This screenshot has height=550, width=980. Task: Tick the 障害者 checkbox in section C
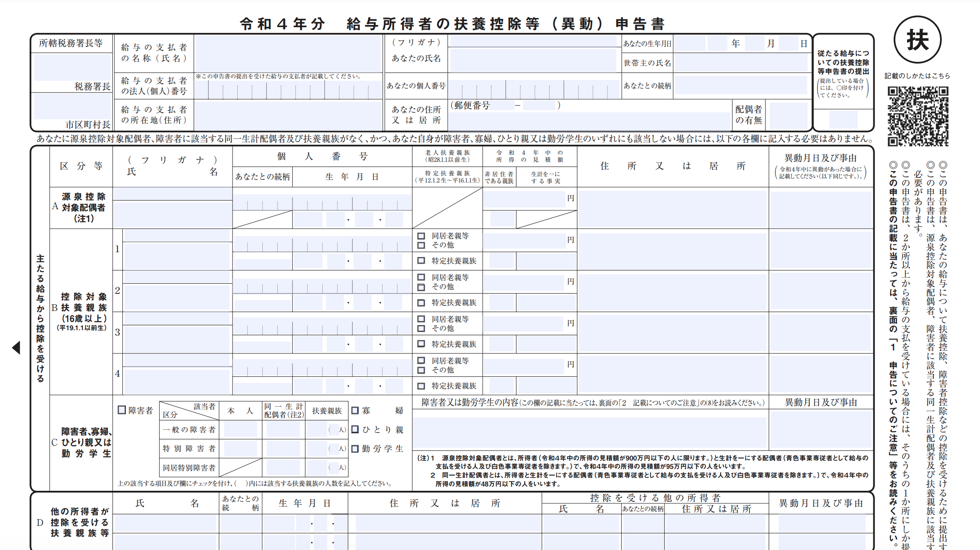pos(122,410)
